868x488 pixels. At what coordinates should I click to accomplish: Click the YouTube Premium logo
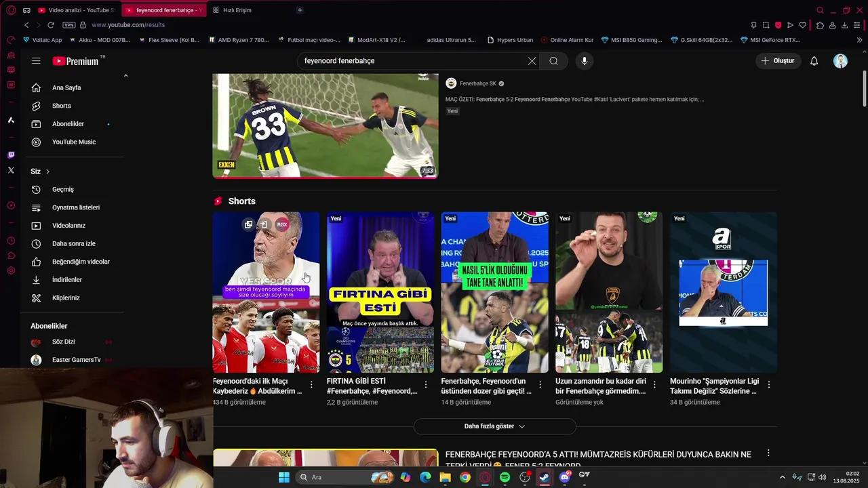click(76, 61)
